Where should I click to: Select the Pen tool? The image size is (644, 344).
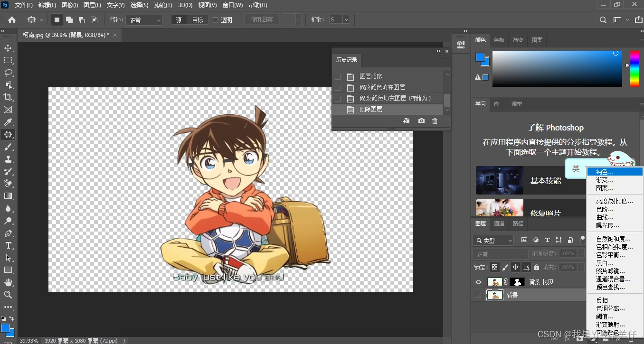point(8,233)
